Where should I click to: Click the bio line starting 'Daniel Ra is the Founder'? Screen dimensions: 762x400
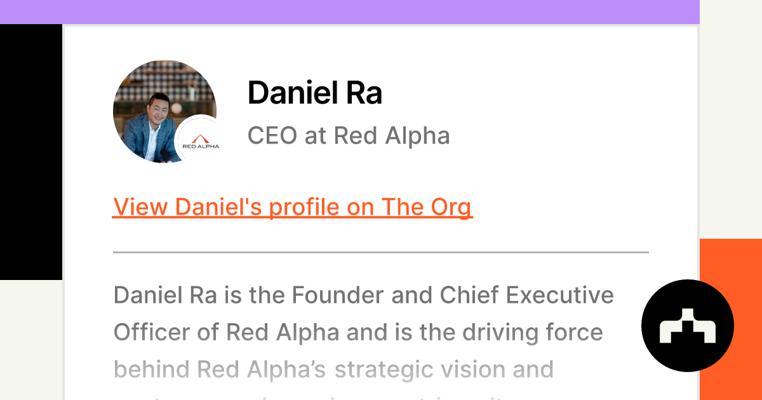[x=362, y=295]
